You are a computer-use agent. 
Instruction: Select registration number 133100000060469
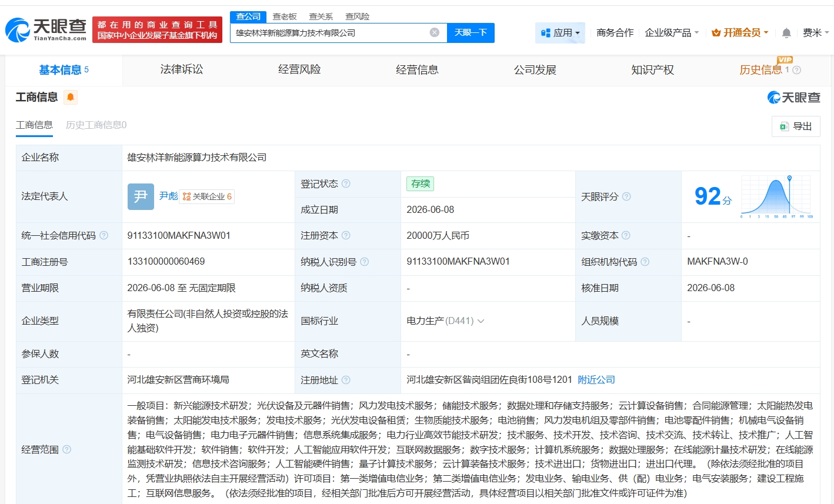click(166, 262)
